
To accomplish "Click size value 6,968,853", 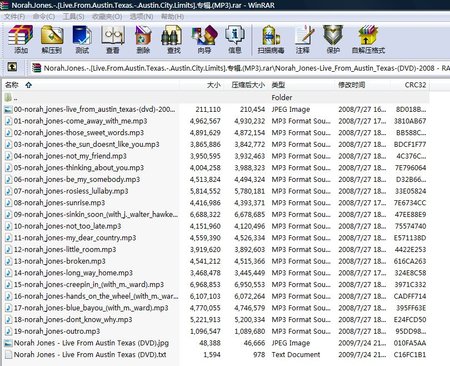I will tap(205, 284).
